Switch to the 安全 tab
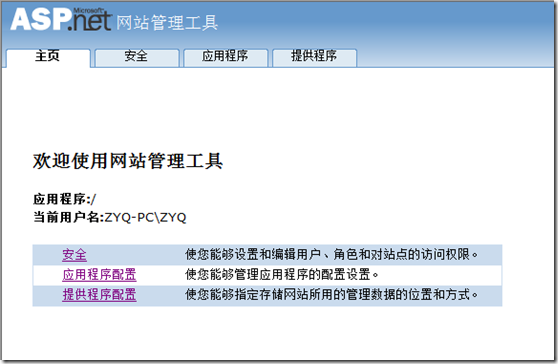 (x=137, y=58)
